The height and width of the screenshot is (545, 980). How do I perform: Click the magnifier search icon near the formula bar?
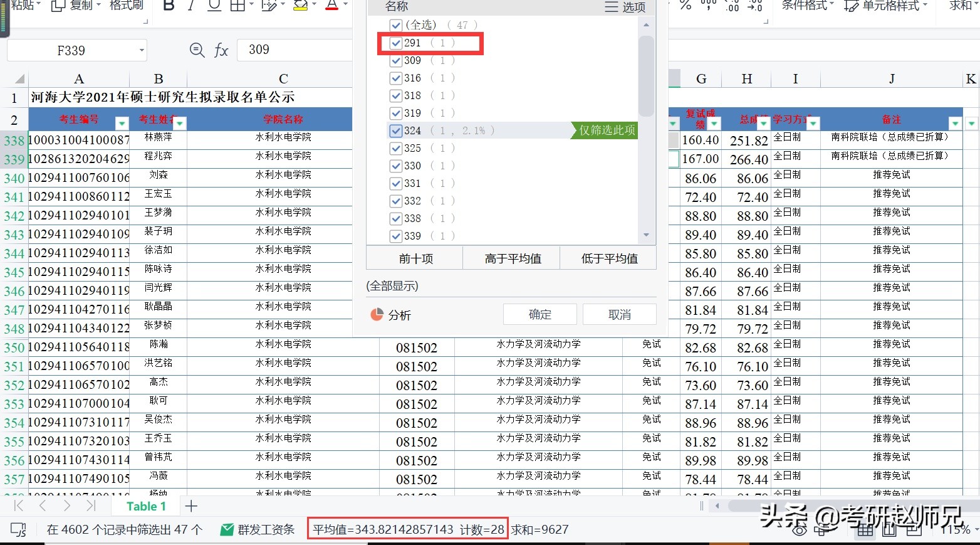(x=196, y=50)
